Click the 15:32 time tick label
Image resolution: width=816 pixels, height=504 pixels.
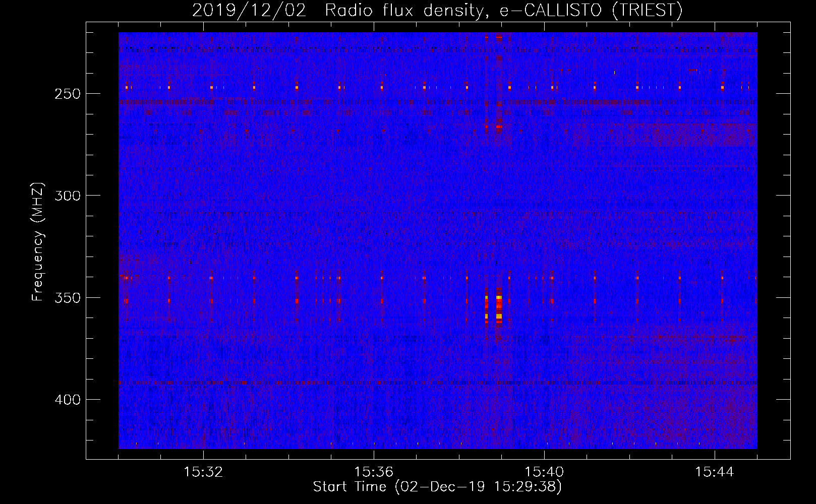(x=203, y=472)
